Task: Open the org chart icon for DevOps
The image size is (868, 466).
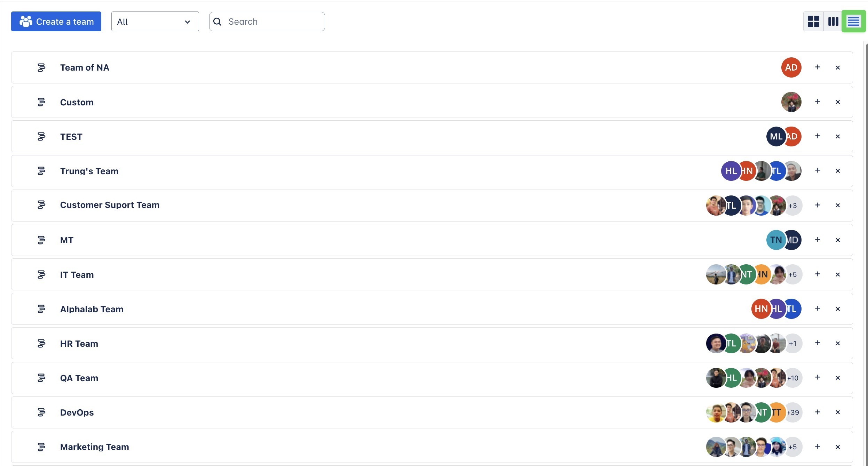Action: pos(41,412)
